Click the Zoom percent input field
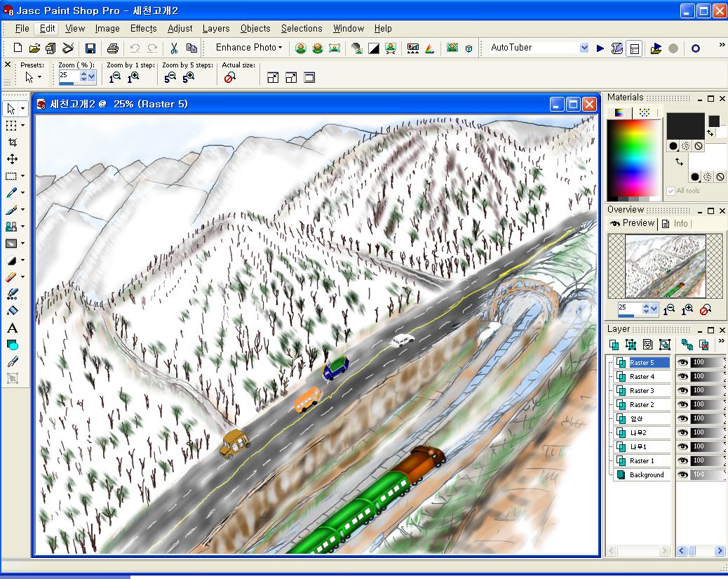 [x=69, y=76]
